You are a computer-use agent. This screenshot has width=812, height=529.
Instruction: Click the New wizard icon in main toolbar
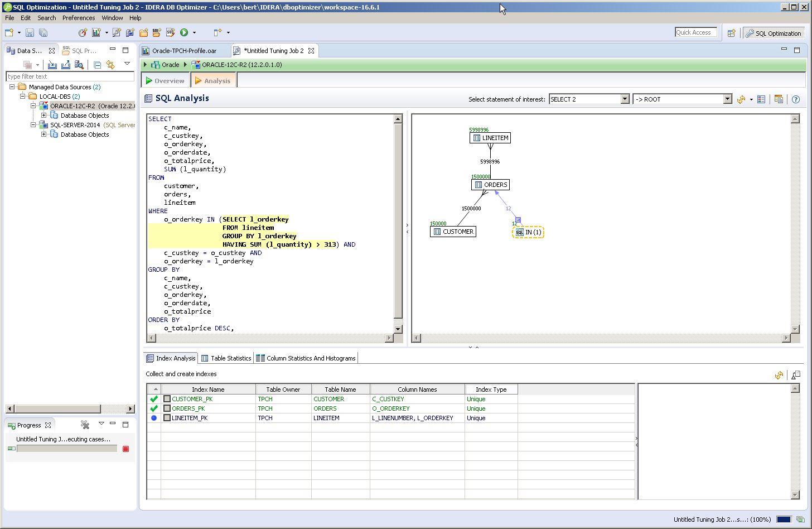(9, 33)
